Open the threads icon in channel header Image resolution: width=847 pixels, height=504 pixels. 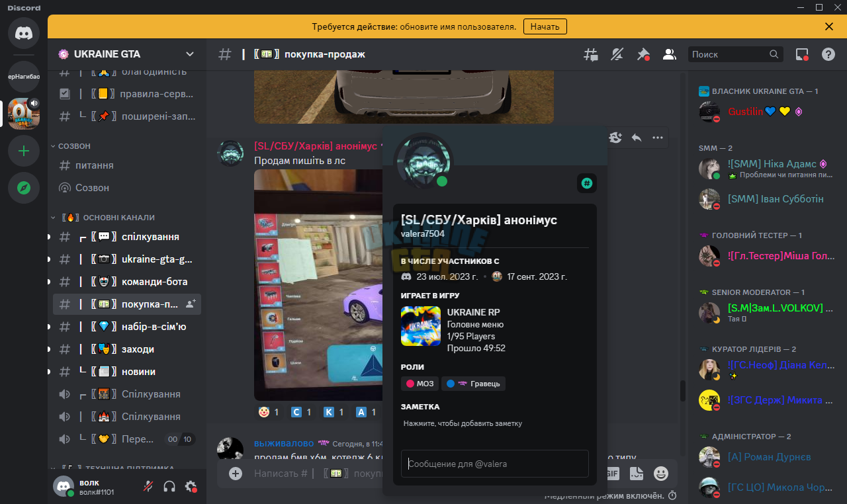(590, 54)
